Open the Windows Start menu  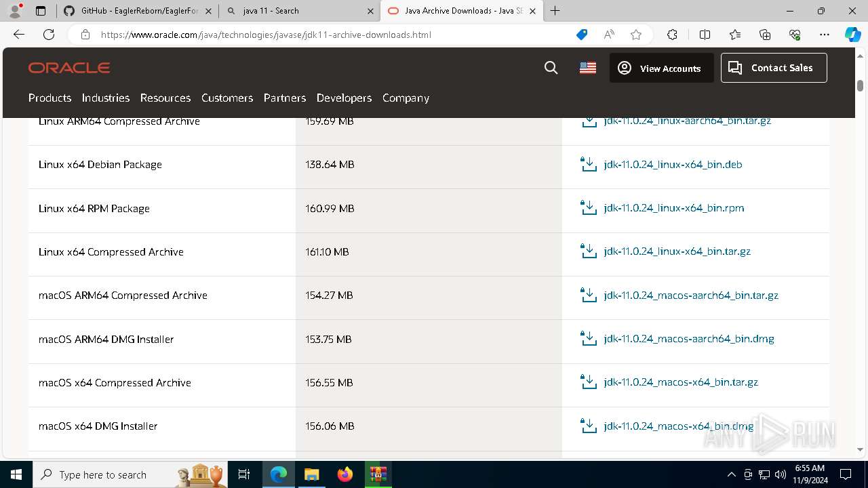[16, 474]
